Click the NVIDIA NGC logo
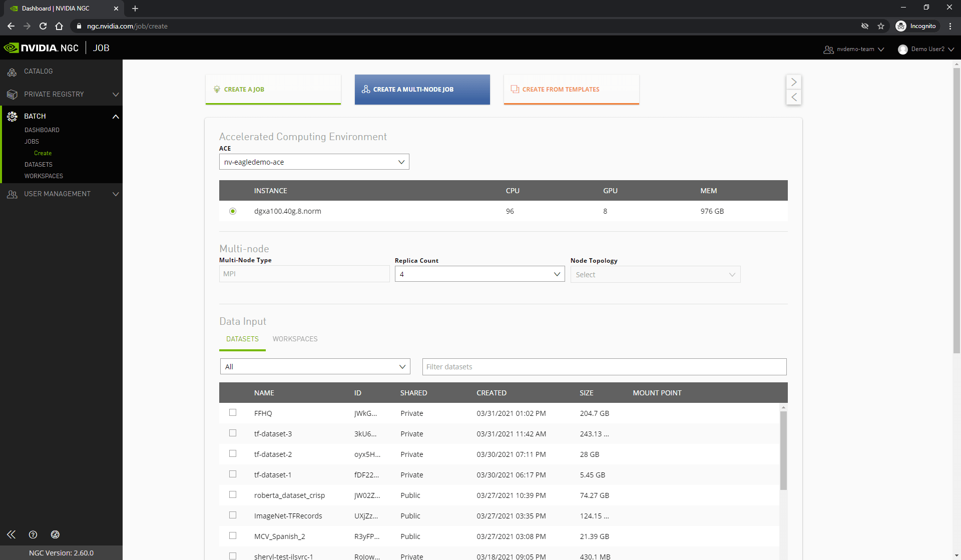 [41, 48]
